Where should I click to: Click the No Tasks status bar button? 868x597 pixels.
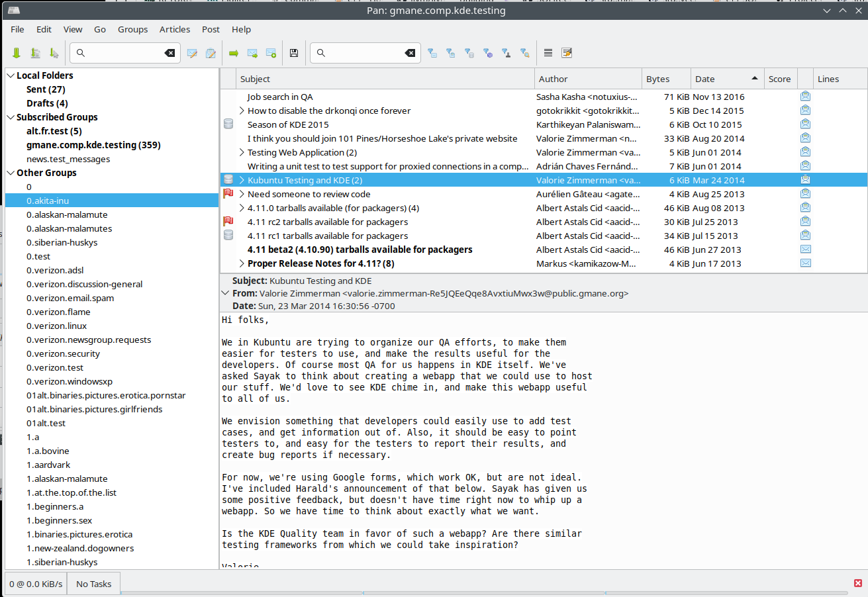pos(94,584)
